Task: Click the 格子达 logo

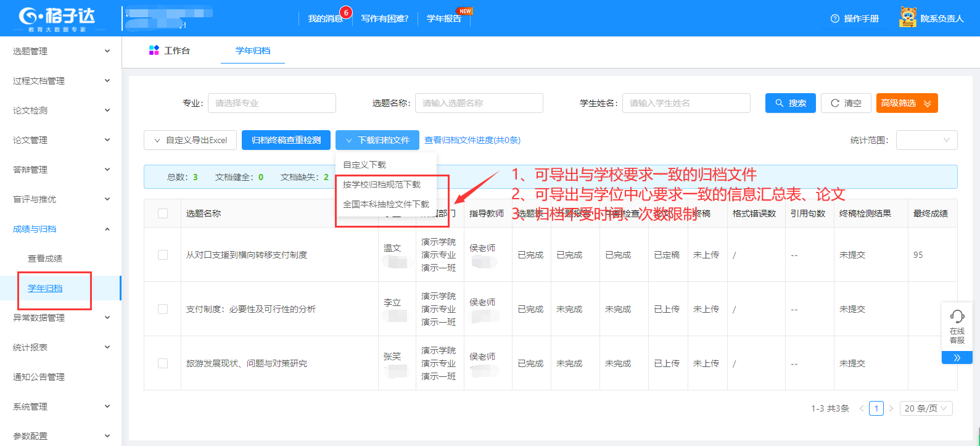Action: coord(57,18)
